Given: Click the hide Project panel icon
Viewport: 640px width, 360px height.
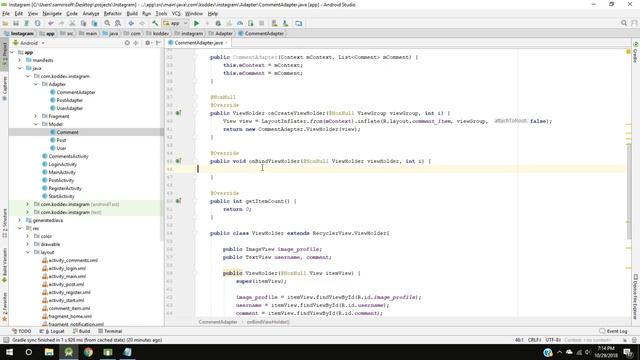Looking at the screenshot, I should [158, 43].
